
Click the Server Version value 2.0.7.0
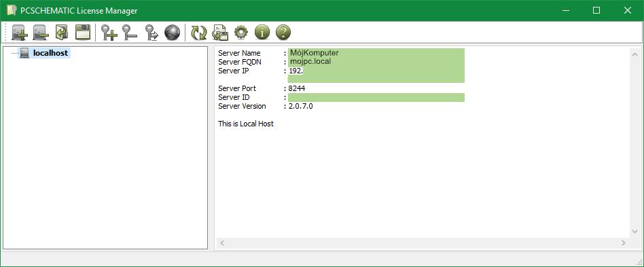(301, 106)
